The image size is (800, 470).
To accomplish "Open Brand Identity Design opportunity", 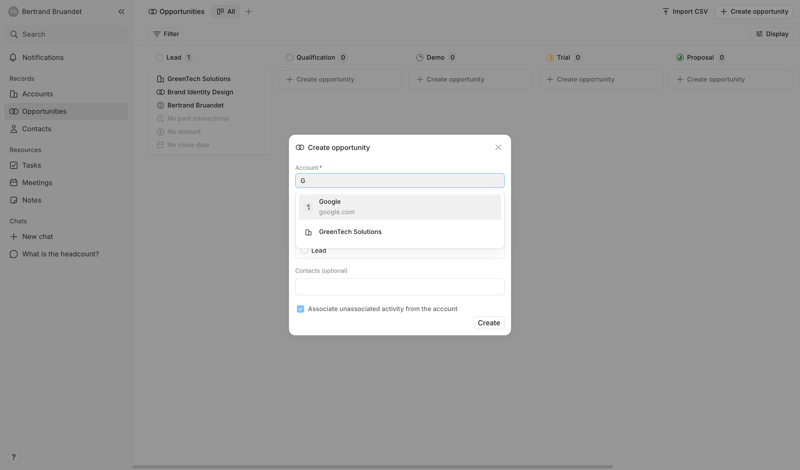I will (x=194, y=92).
